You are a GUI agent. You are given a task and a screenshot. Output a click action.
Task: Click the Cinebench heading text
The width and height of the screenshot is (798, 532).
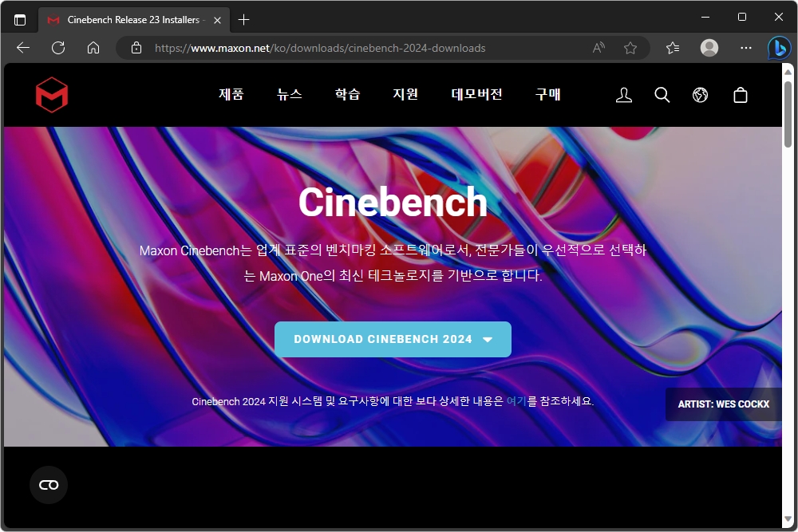(393, 202)
